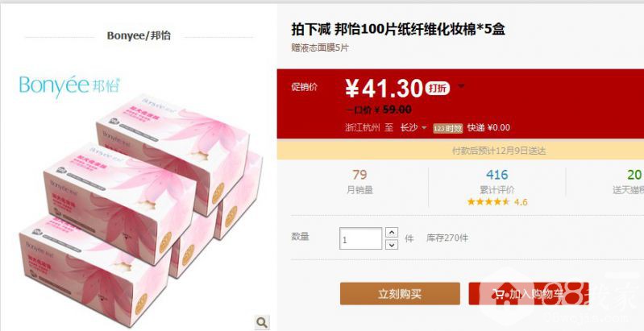
Task: Click the 送天猫积分 points value 20
Action: point(634,175)
